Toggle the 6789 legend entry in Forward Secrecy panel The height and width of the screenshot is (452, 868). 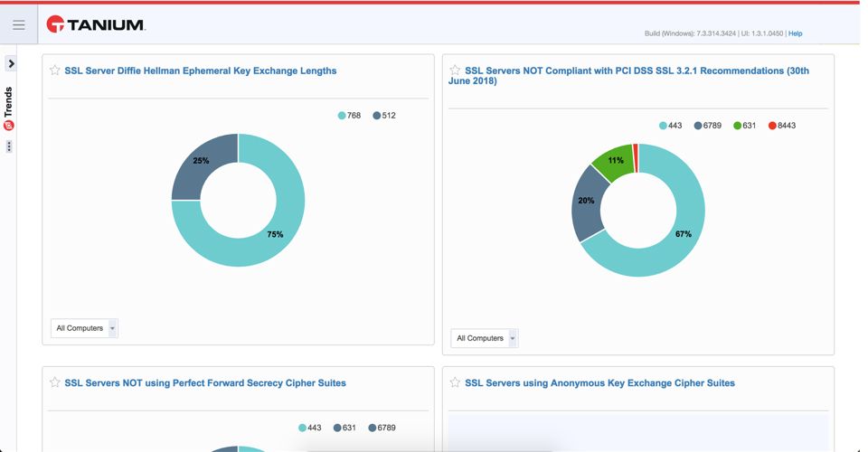382,428
